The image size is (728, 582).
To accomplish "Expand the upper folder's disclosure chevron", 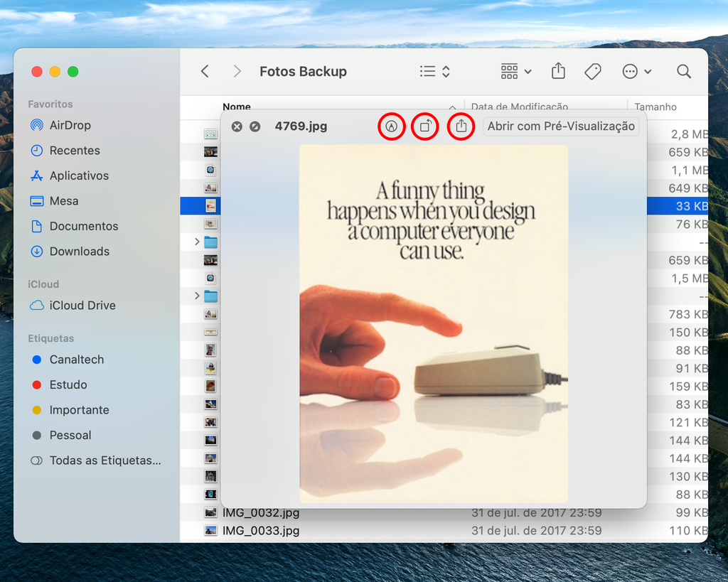I will point(197,242).
